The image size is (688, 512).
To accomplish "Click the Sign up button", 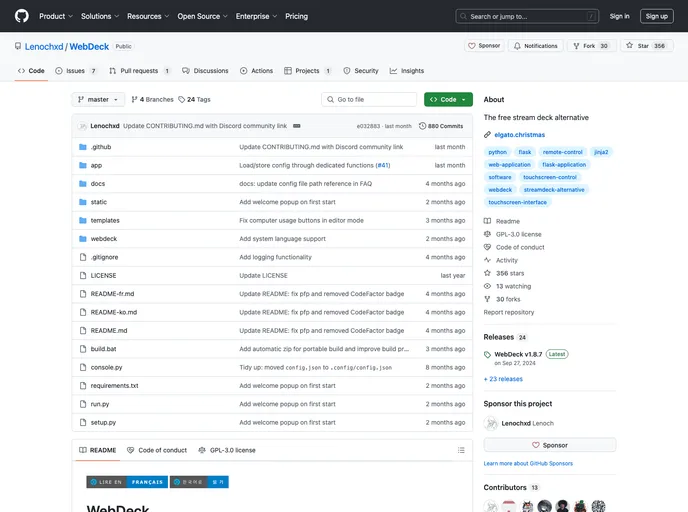I will [656, 16].
